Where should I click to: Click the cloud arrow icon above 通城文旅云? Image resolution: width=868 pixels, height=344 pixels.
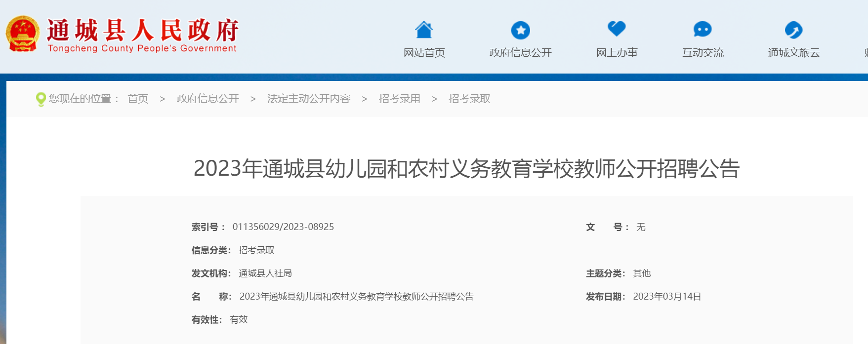(x=793, y=30)
